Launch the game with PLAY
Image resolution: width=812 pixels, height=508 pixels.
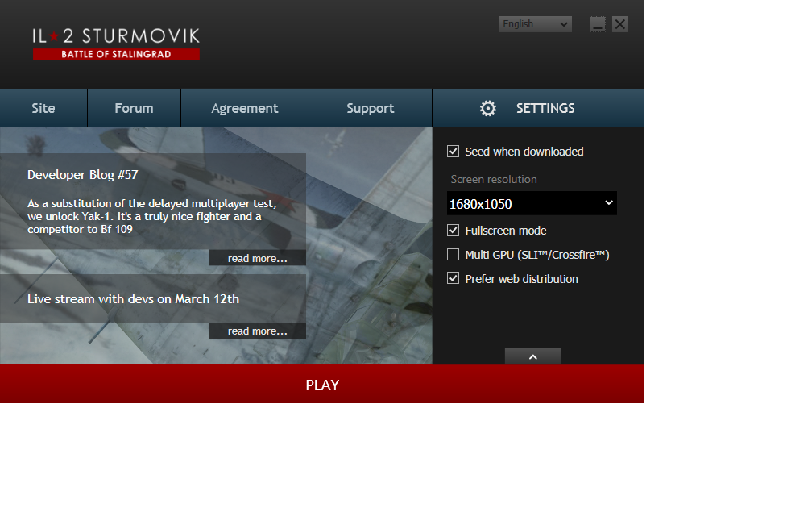[x=322, y=384]
